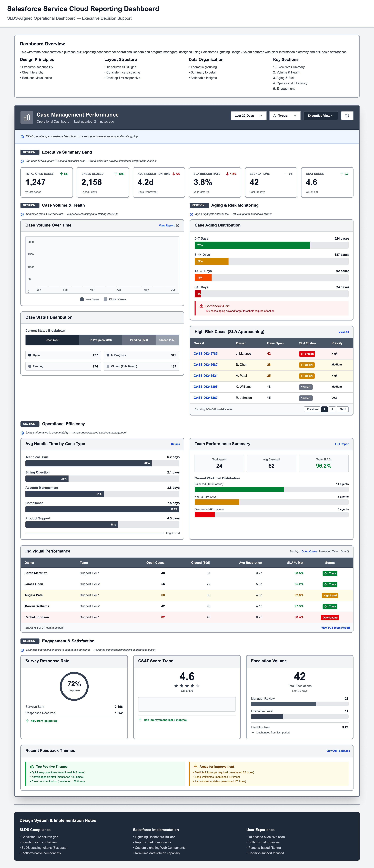Sort Individual Performance by Open Cases

(309, 552)
